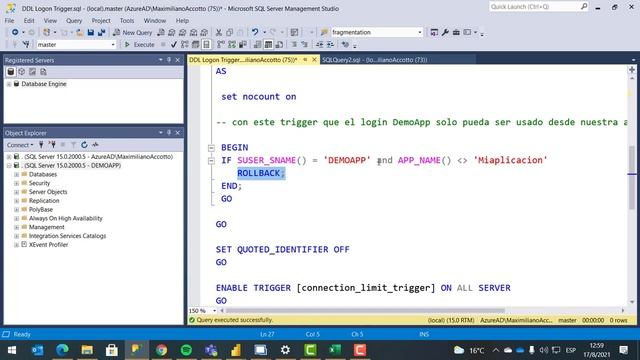The image size is (640, 360).
Task: Collapse the DEMOAPP server node
Action: pyautogui.click(x=9, y=166)
